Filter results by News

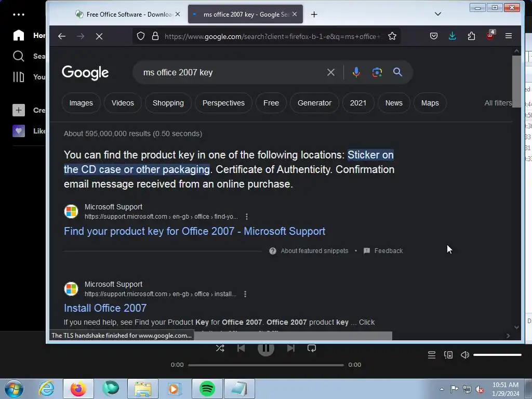(394, 103)
